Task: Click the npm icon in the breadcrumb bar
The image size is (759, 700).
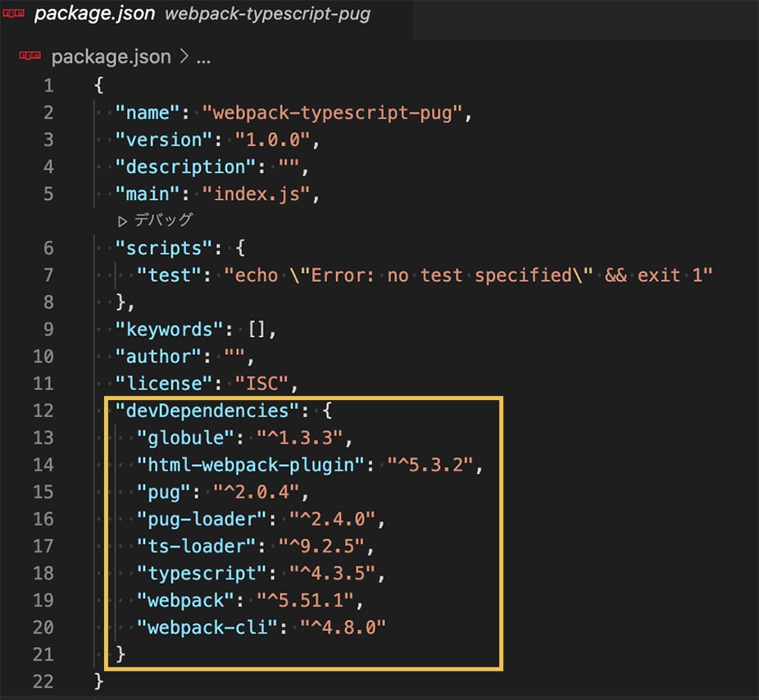Action: click(30, 56)
